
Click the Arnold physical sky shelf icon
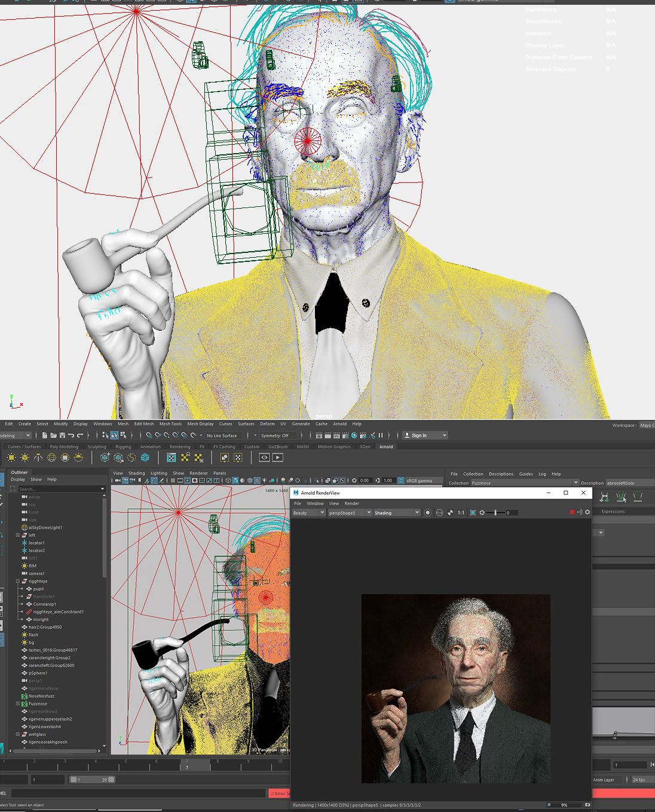(78, 458)
